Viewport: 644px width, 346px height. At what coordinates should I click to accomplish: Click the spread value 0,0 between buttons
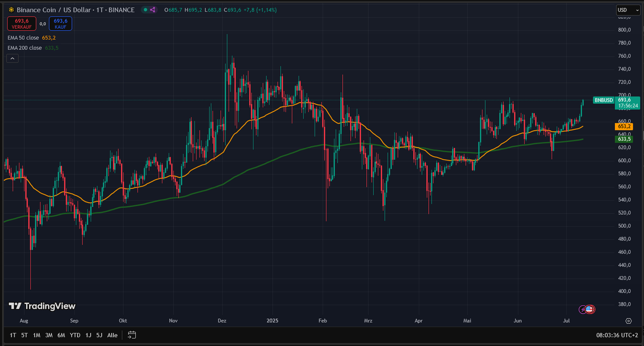tap(43, 23)
